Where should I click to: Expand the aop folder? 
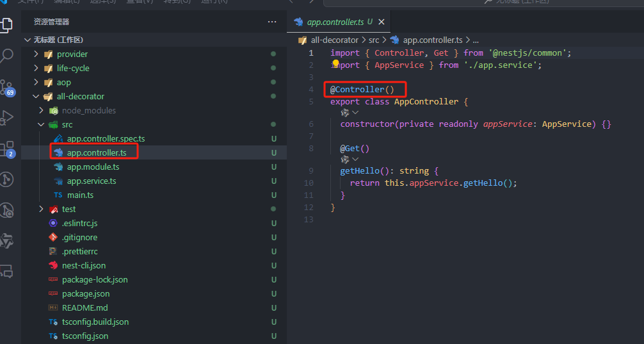click(x=36, y=82)
